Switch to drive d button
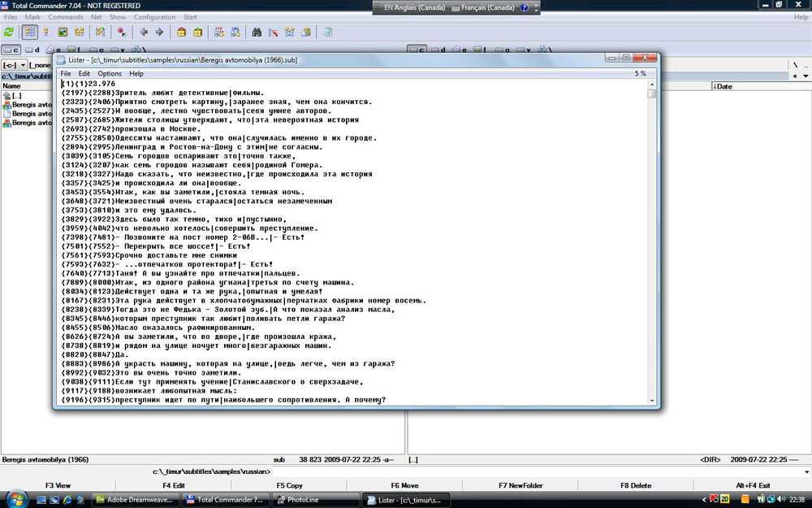 (x=32, y=50)
